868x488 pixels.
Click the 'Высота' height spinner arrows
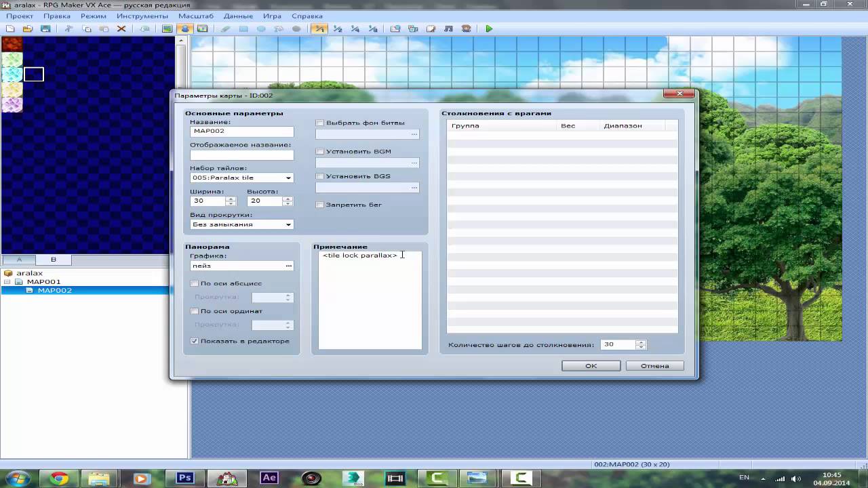pos(288,201)
